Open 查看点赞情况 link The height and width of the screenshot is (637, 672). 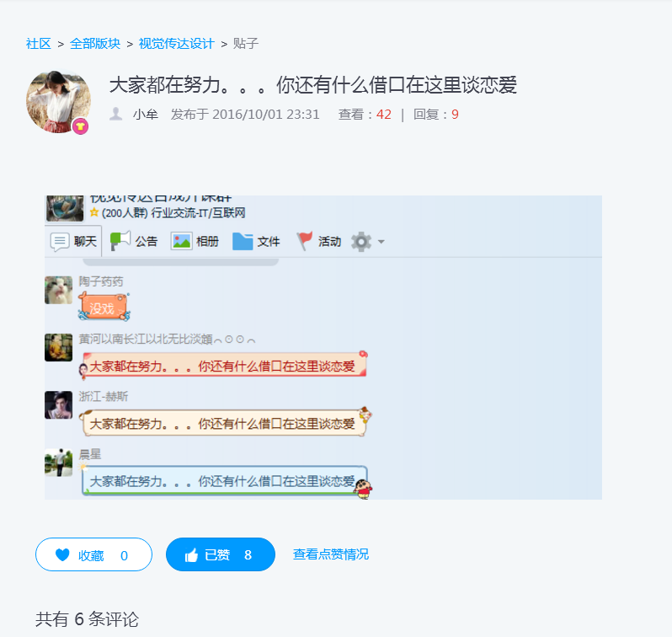(331, 554)
